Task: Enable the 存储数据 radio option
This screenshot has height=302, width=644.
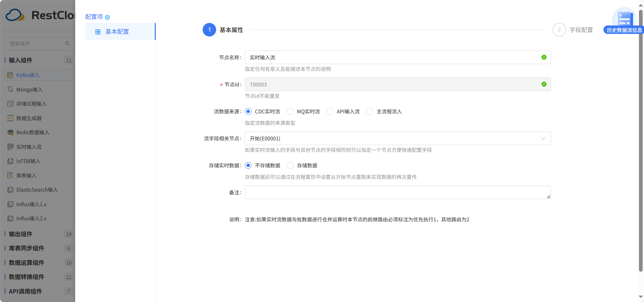Action: (290, 165)
